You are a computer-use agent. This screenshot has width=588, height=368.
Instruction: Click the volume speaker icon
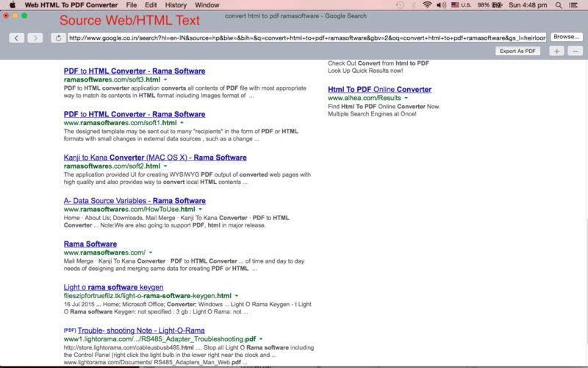click(x=442, y=5)
